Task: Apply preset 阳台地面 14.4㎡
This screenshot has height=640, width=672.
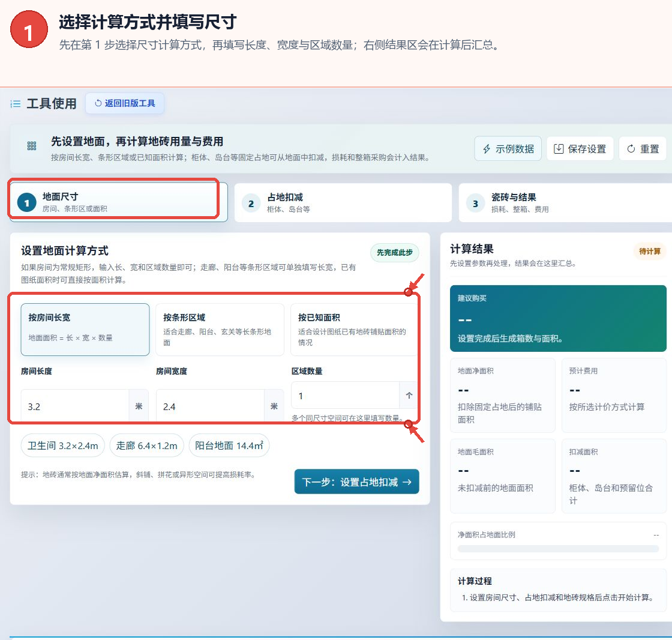Action: 229,445
